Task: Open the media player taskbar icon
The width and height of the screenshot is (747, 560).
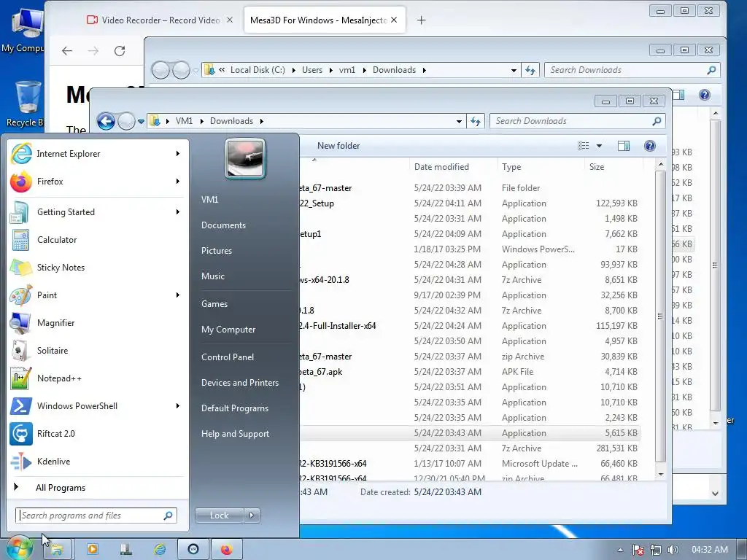Action: coord(92,550)
